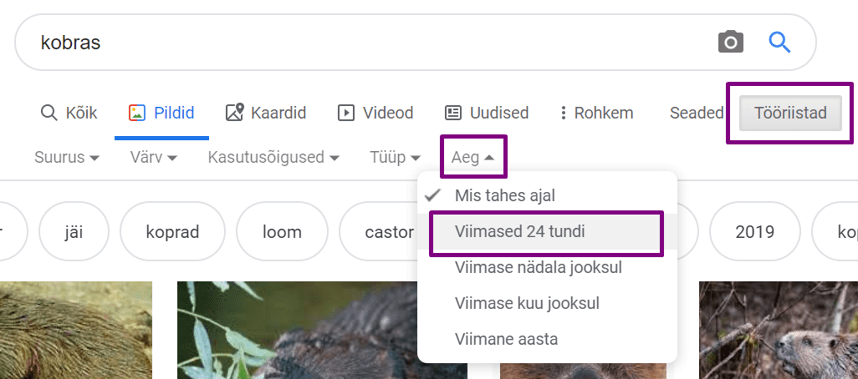This screenshot has width=858, height=379.
Task: Switch to the Kaardid maps tab
Action: pos(266,113)
